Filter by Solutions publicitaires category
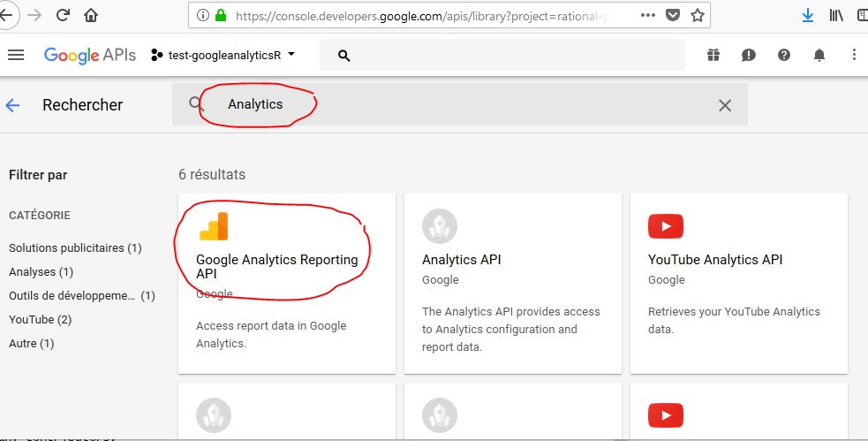 75,247
